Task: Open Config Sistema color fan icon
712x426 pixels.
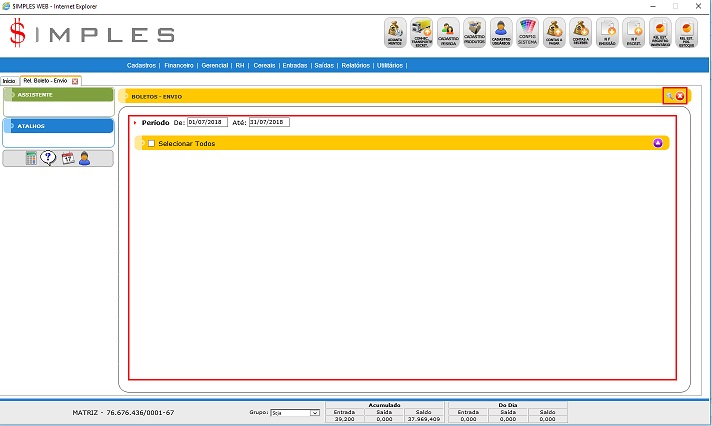Action: 528,33
